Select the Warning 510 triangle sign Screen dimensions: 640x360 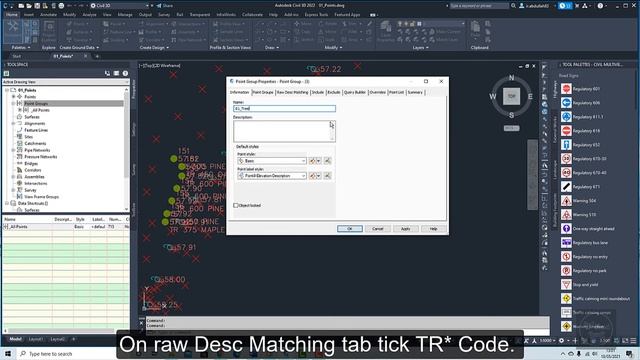(x=566, y=215)
